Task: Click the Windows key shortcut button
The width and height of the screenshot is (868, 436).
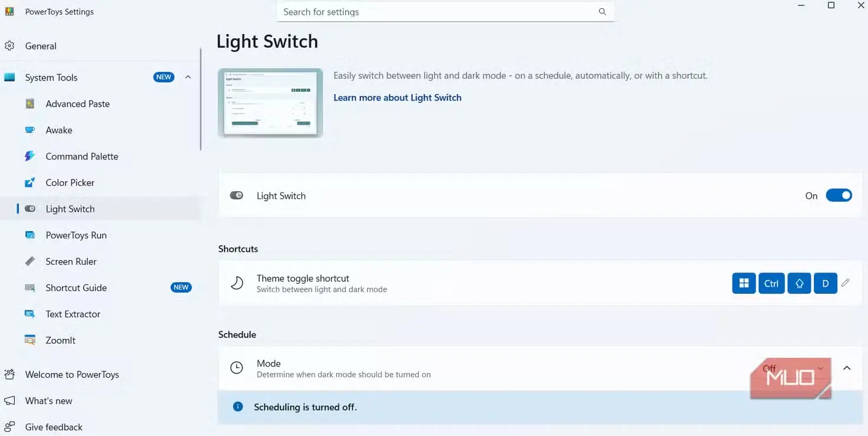Action: (x=744, y=283)
